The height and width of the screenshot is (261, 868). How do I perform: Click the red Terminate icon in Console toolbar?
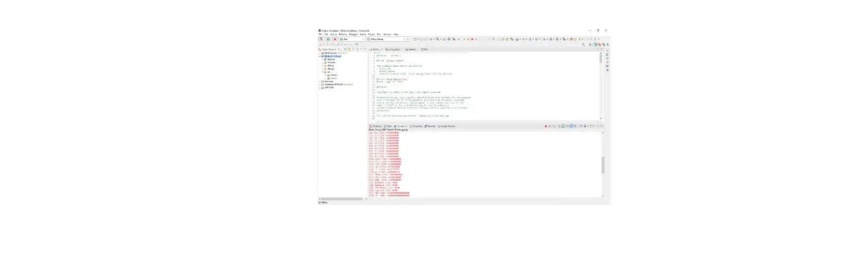pyautogui.click(x=546, y=126)
